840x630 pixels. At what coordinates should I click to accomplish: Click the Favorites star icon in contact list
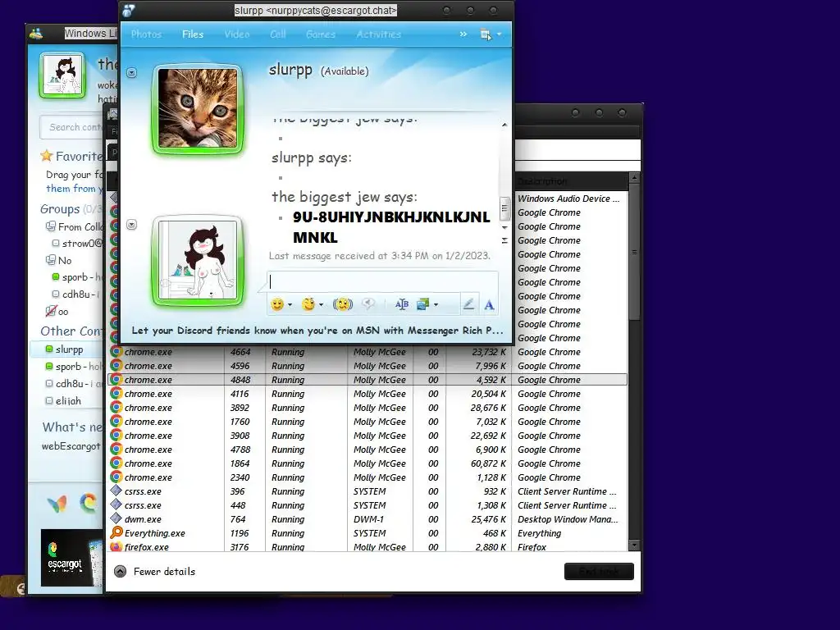[47, 156]
